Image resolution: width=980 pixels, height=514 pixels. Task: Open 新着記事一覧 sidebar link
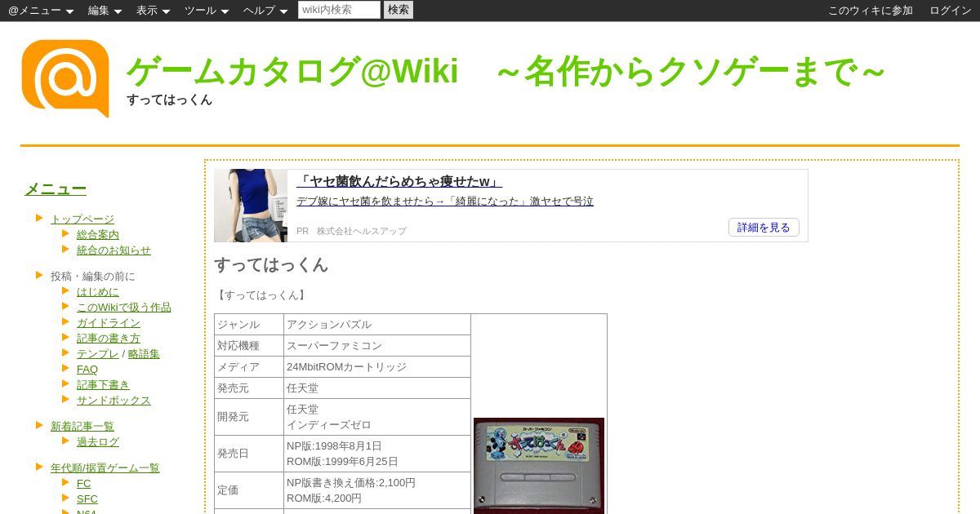tap(82, 426)
